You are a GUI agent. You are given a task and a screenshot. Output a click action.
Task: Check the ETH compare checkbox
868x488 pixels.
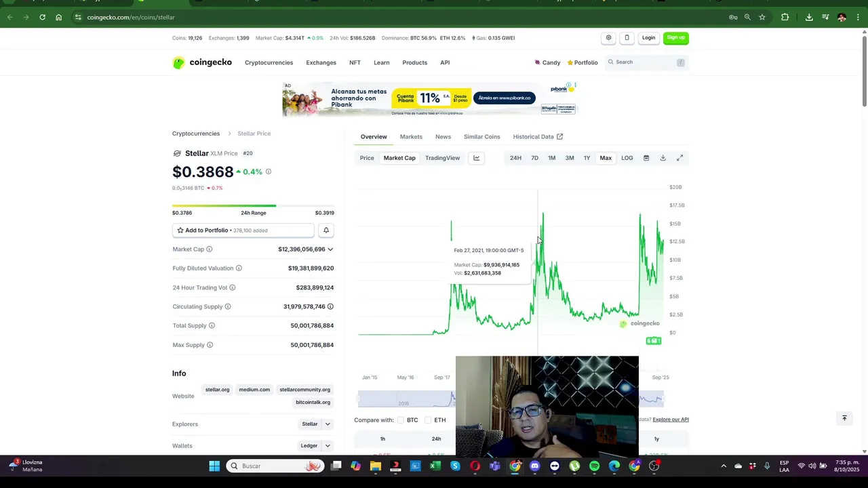point(428,420)
